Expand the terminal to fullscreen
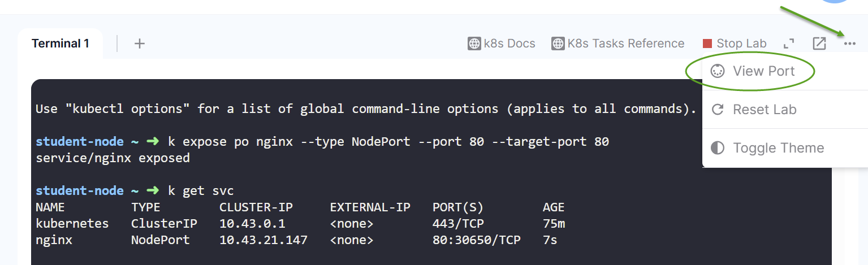This screenshot has width=868, height=265. click(x=789, y=44)
